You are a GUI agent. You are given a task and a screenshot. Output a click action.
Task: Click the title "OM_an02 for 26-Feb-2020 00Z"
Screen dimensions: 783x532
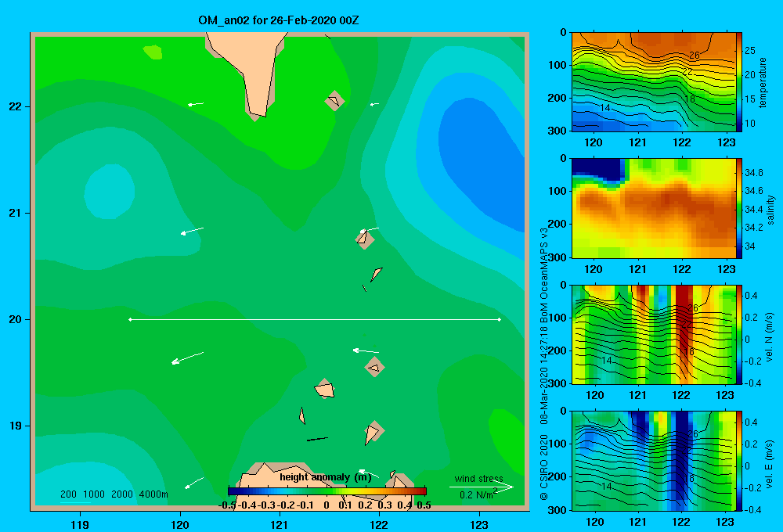(x=278, y=20)
